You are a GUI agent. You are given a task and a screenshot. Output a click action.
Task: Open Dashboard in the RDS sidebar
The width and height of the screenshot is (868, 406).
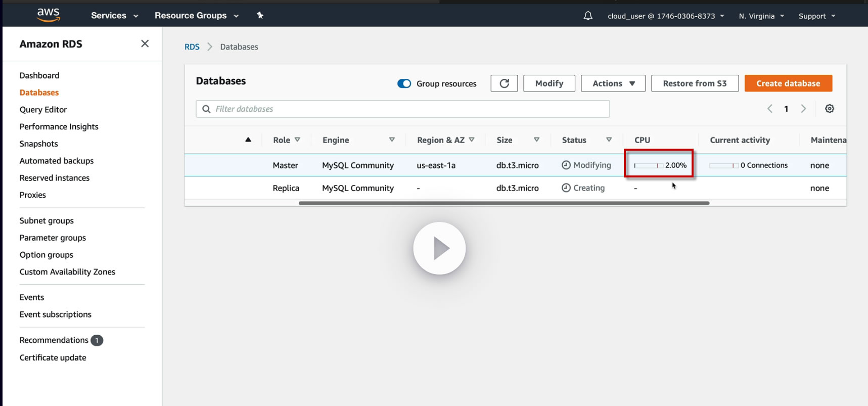(x=39, y=75)
